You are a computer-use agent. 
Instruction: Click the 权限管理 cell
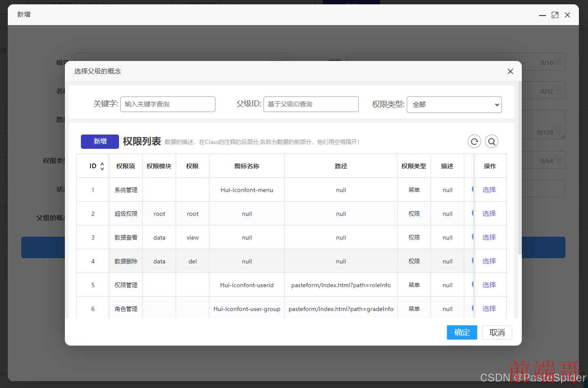pos(126,285)
